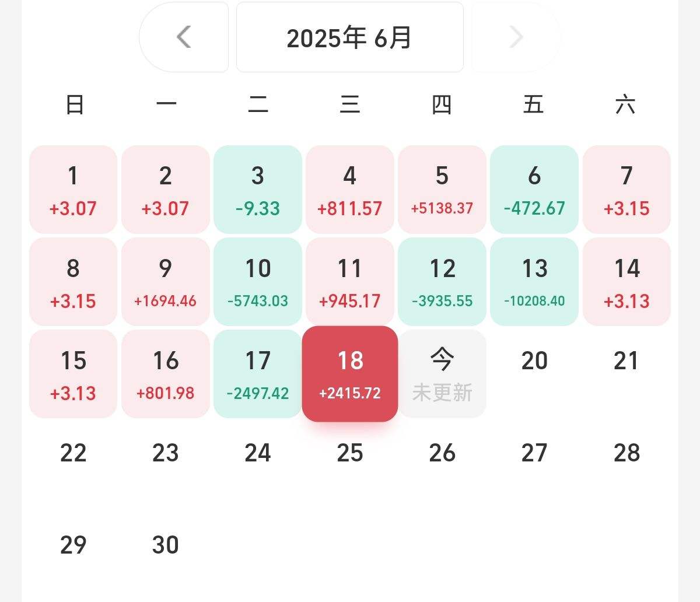Select June 9 showing +1694.46

click(x=166, y=282)
